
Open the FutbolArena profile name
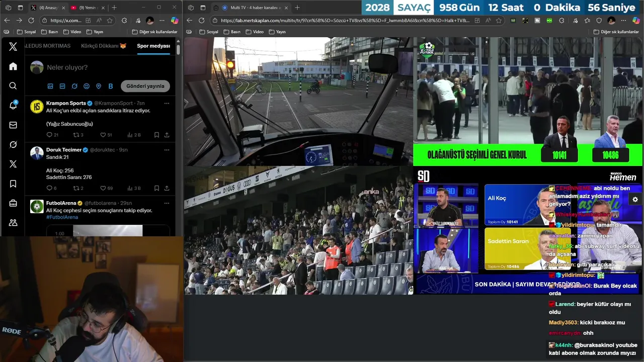[61, 203]
